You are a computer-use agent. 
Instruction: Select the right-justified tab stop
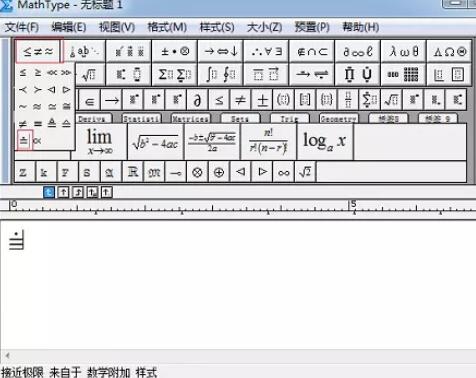[x=78, y=192]
